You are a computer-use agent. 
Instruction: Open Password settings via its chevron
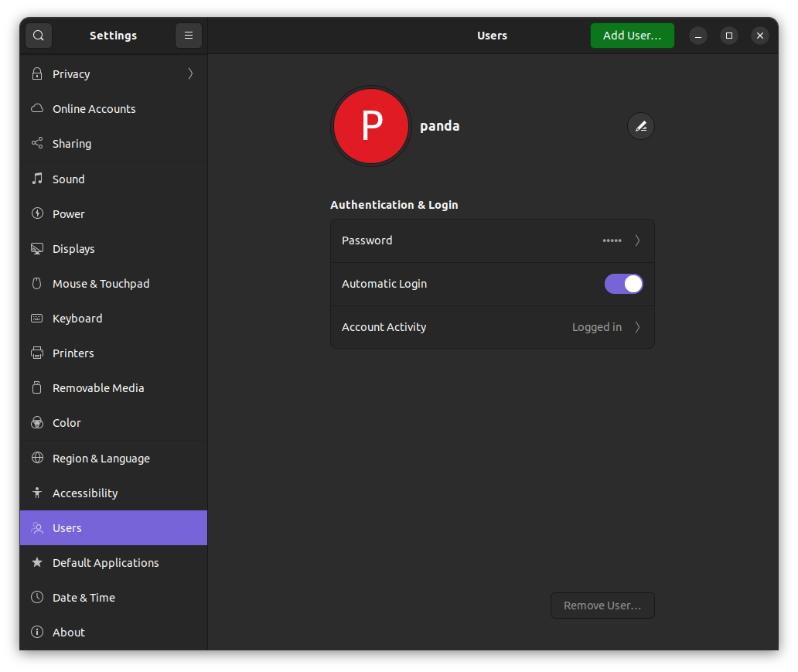637,240
